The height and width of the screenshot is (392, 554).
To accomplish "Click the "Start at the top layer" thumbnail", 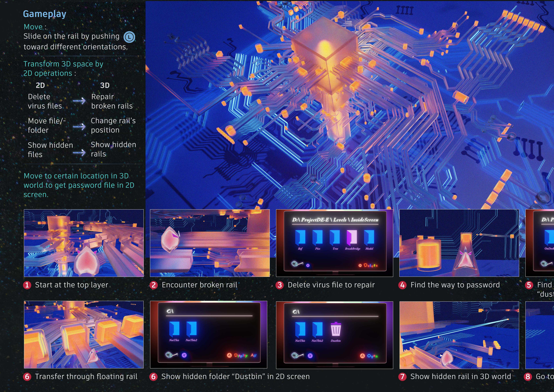I will 84,243.
